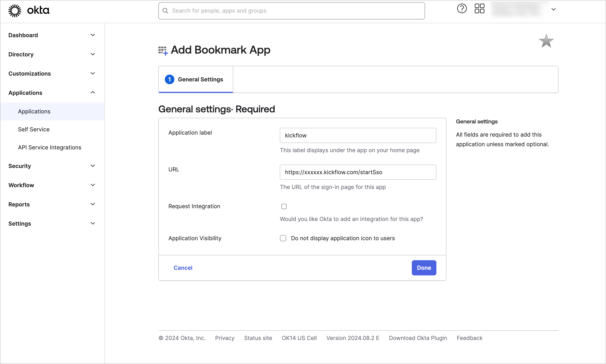
Task: Click 'Would you like Okta to add' hint
Action: [351, 219]
